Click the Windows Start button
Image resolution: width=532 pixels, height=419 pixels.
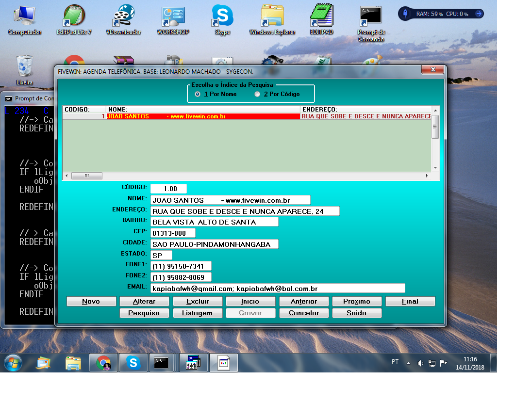point(13,363)
